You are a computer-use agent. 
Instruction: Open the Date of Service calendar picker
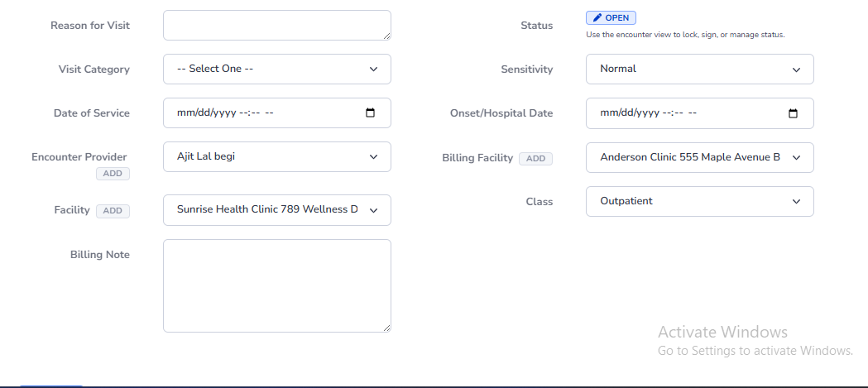pos(370,113)
